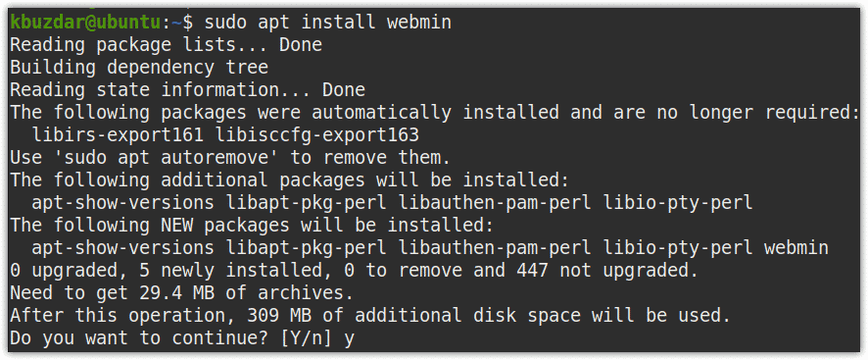
Task: Click the first apt-show-versions package name
Action: pos(122,203)
